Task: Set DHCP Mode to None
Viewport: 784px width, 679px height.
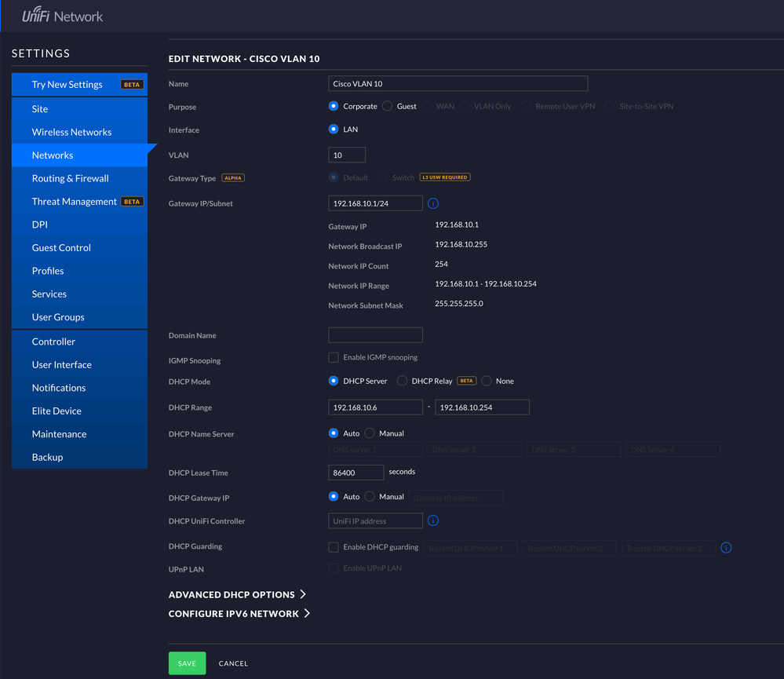Action: pos(487,381)
